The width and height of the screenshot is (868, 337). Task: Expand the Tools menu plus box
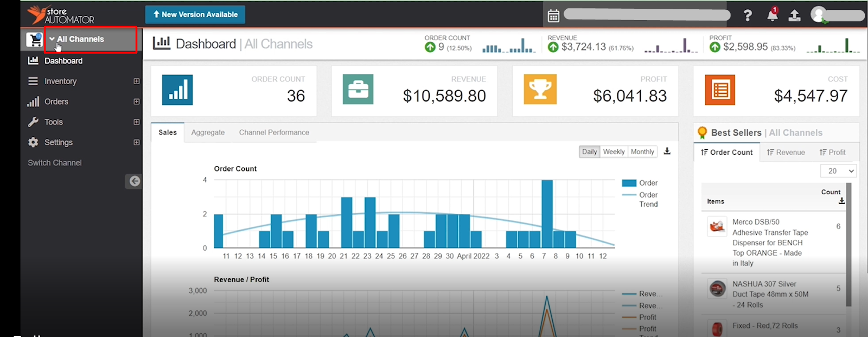click(x=137, y=122)
